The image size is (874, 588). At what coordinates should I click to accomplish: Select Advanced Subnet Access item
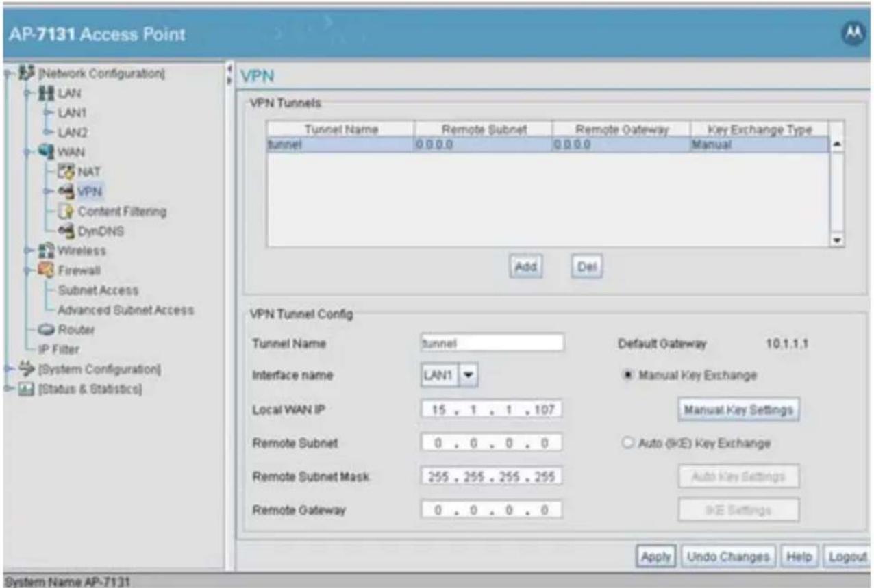[x=125, y=310]
